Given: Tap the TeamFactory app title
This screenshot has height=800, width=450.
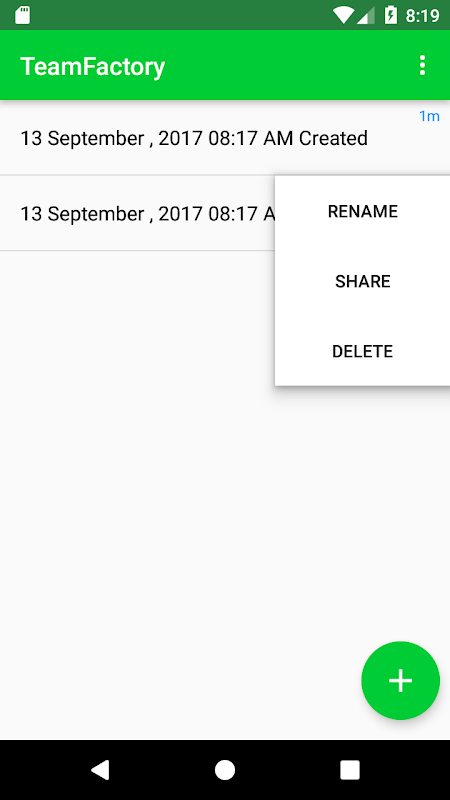Looking at the screenshot, I should [92, 66].
